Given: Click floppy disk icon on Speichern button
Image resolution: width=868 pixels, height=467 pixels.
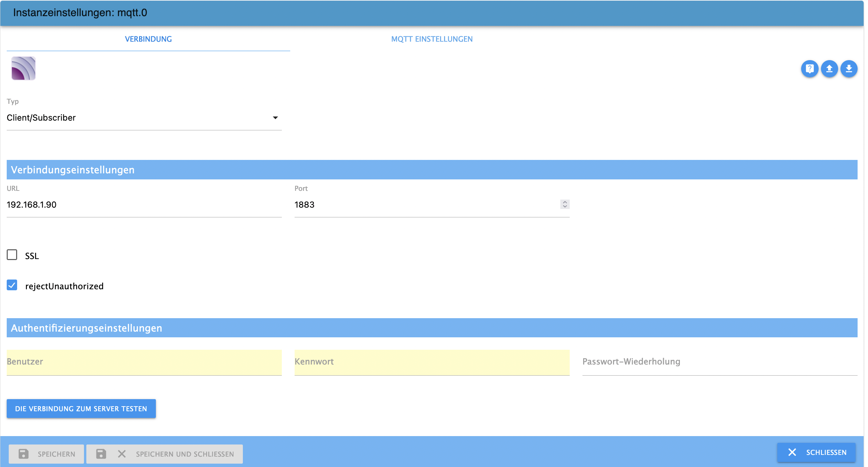Looking at the screenshot, I should point(23,454).
